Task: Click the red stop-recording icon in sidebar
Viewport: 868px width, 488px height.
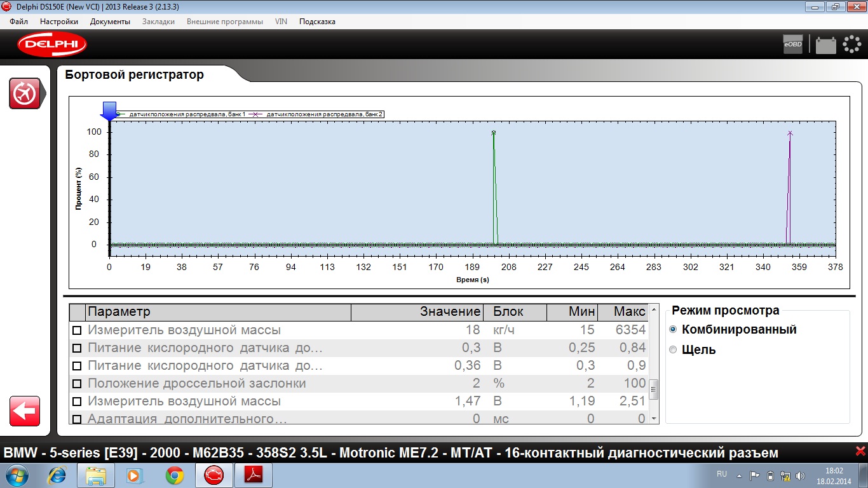Action: [x=25, y=93]
